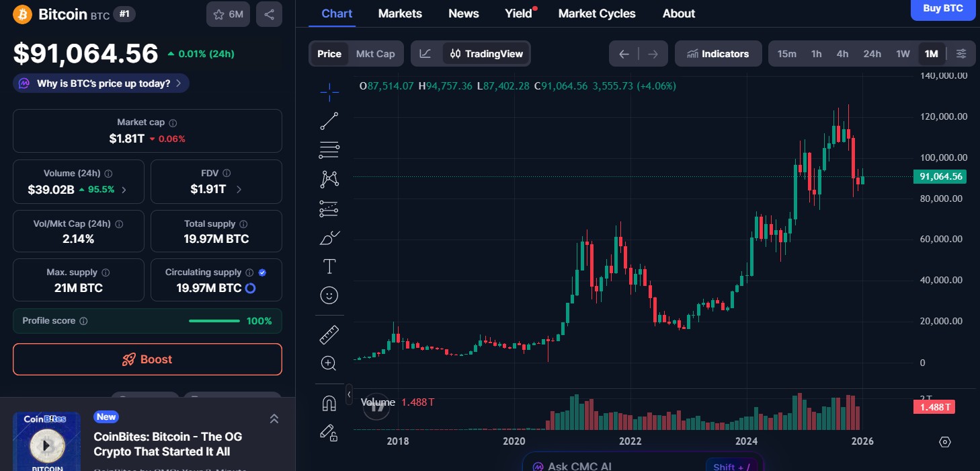The height and width of the screenshot is (471, 980).
Task: Switch to the Markets tab
Action: coord(400,13)
